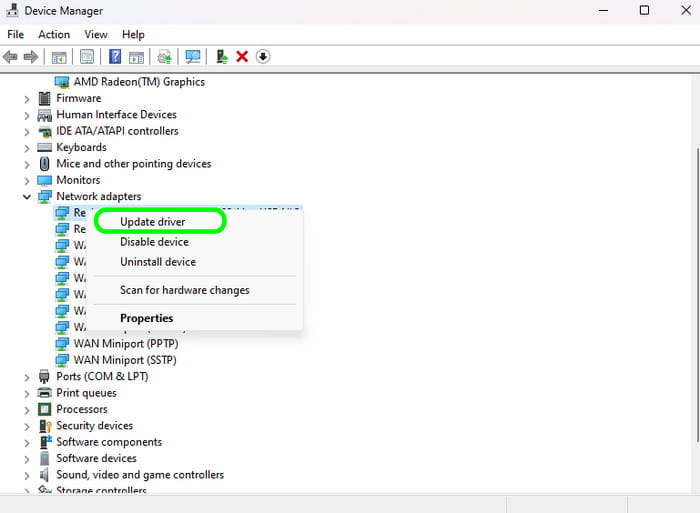
Task: Toggle the show/hide action pane icon
Action: click(x=136, y=57)
